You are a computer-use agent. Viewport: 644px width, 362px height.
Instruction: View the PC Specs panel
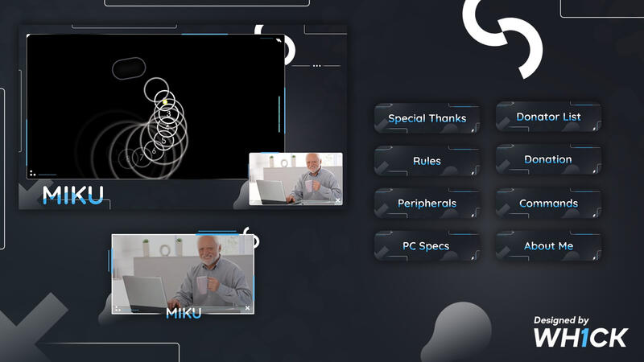pos(427,246)
